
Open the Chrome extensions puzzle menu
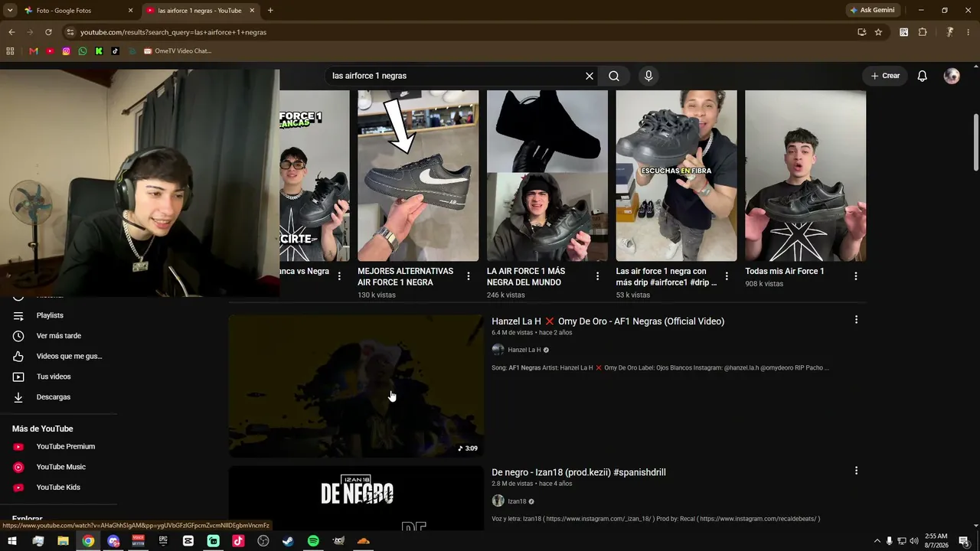coord(923,32)
